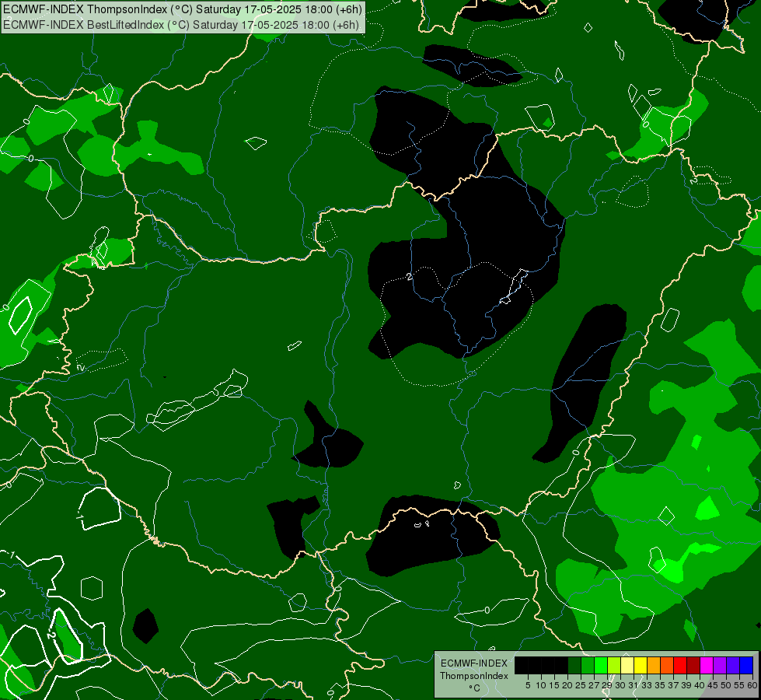The height and width of the screenshot is (700, 761).
Task: Click the orange 33-35 legend swatch
Action: pyautogui.click(x=654, y=665)
